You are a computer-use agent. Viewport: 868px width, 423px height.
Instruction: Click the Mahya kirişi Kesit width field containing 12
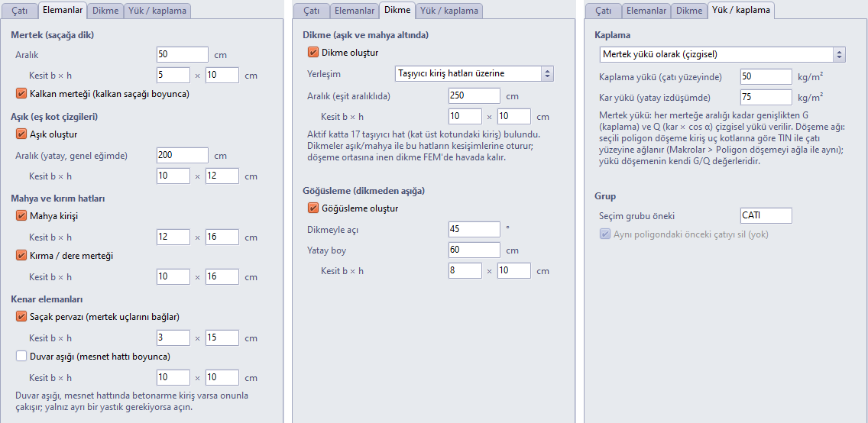pos(173,237)
